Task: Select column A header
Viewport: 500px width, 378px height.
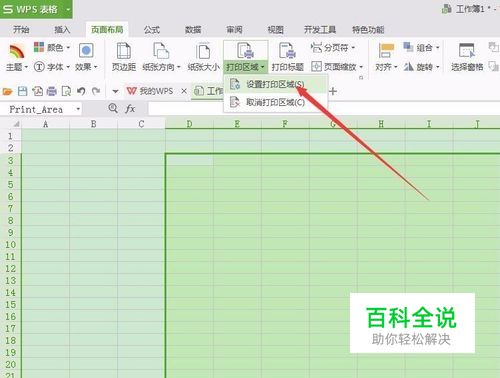Action: coord(46,124)
